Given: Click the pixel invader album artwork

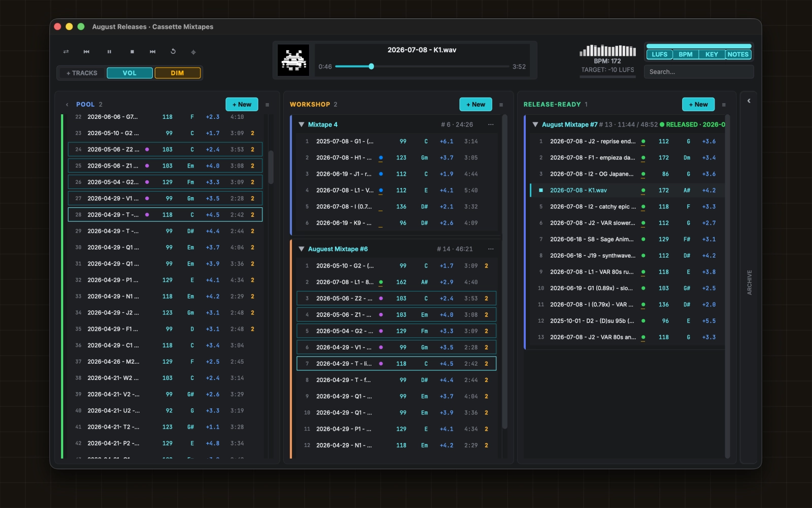Looking at the screenshot, I should tap(293, 60).
